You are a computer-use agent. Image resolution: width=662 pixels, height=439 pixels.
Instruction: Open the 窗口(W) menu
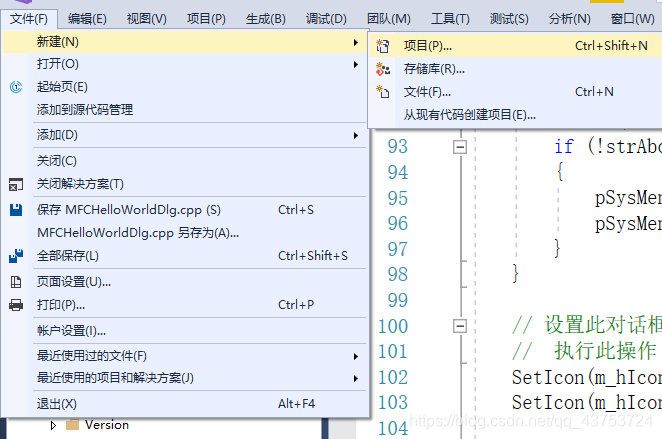pyautogui.click(x=632, y=19)
